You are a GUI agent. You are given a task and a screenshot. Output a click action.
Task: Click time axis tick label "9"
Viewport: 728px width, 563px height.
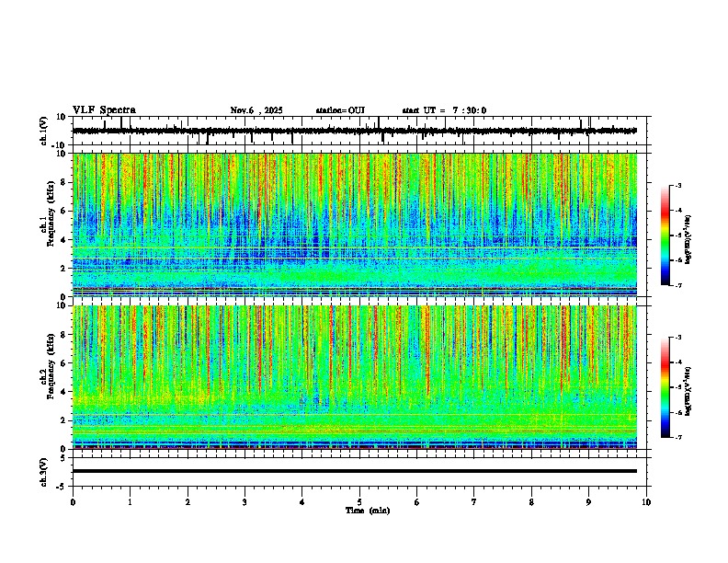(588, 502)
